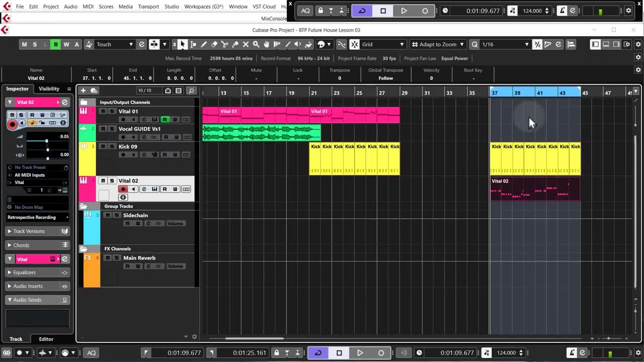The width and height of the screenshot is (644, 362).
Task: Click the tempo field 124.000 in top transport
Action: click(x=532, y=11)
